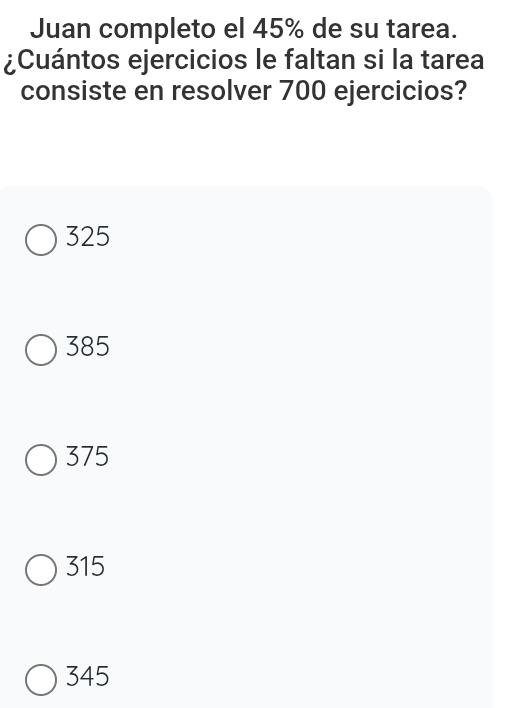Choose the 385 answer radio button
Viewport: 508px width, 708px height.
coord(41,349)
